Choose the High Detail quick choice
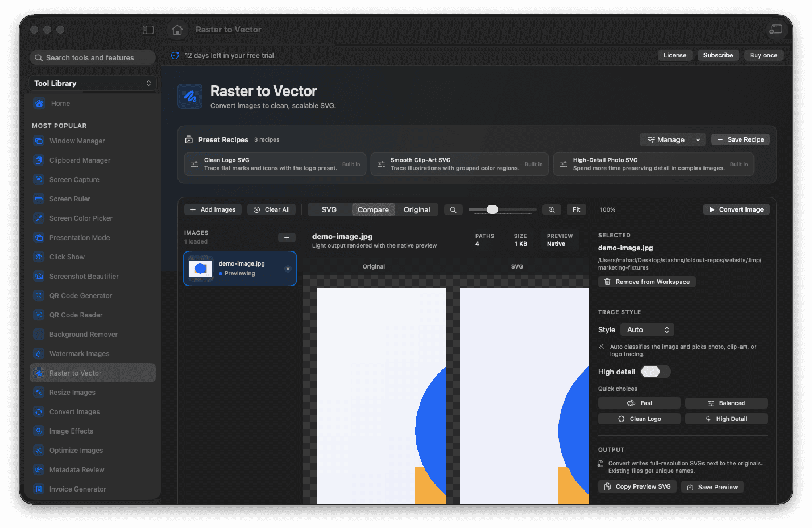 point(726,419)
